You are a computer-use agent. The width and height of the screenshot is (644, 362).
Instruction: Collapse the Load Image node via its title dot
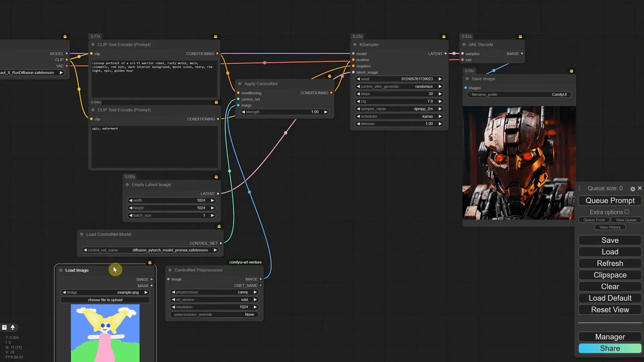click(x=60, y=270)
